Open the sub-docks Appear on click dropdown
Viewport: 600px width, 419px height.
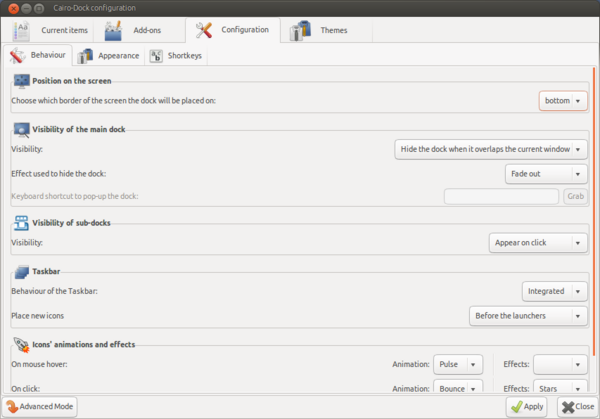pos(538,243)
